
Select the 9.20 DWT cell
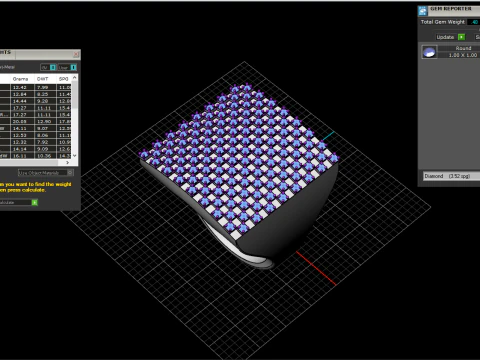[45, 101]
